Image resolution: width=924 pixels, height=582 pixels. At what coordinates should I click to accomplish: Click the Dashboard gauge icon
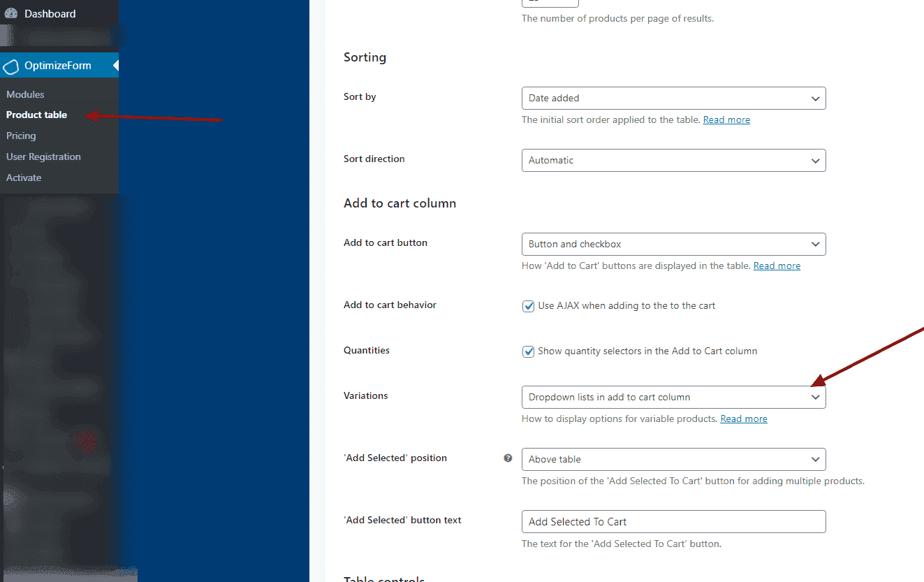click(11, 14)
